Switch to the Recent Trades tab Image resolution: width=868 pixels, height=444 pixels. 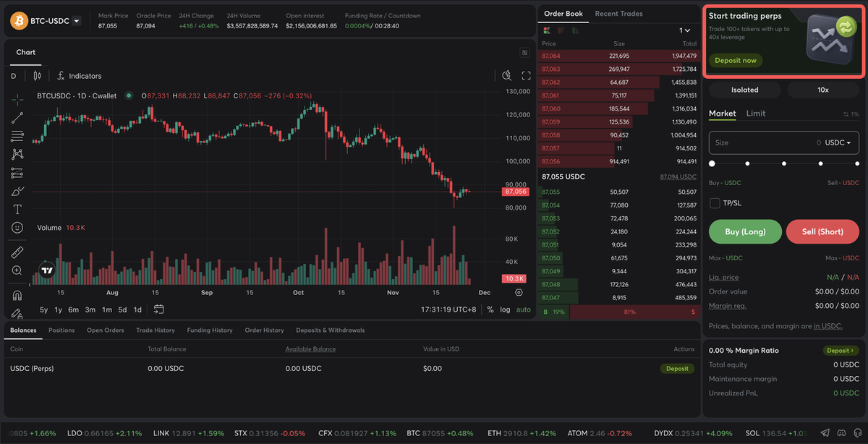click(618, 14)
